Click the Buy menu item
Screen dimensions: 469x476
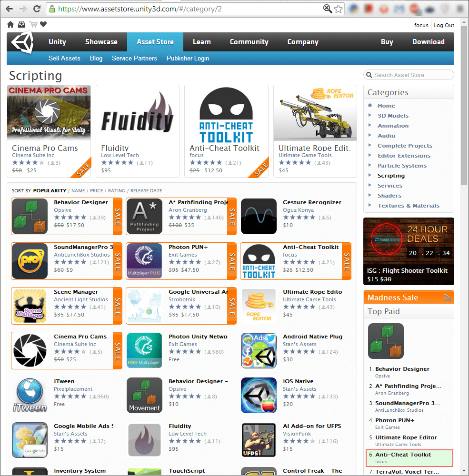pos(387,42)
